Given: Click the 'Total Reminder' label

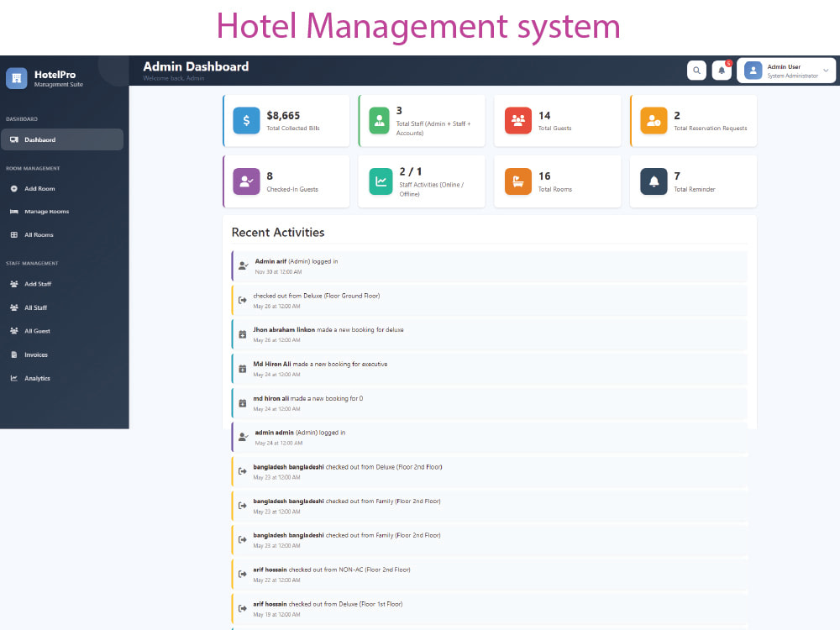Looking at the screenshot, I should [x=695, y=189].
